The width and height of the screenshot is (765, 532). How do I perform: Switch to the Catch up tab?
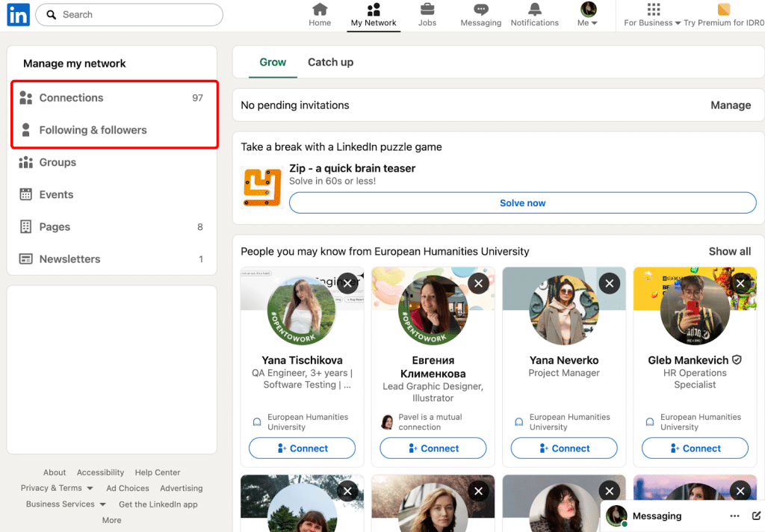tap(330, 62)
